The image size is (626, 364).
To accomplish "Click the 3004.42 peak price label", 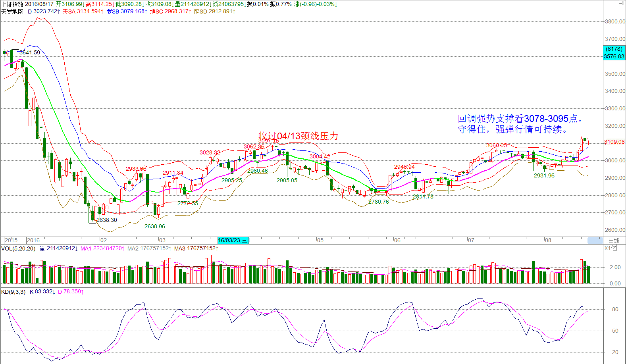I will pos(320,156).
